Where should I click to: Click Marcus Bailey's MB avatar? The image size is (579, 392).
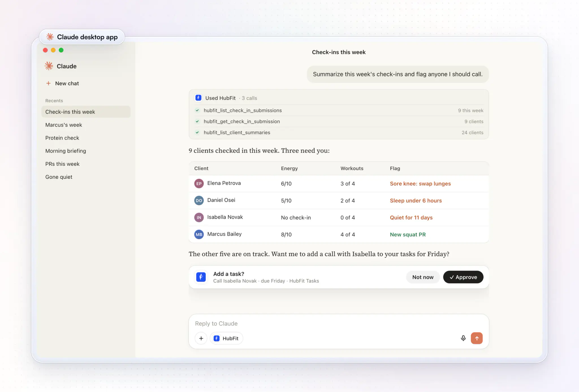pos(199,234)
